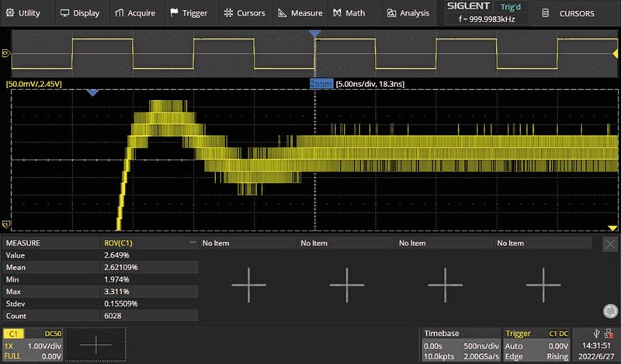Click the C1 channel ground marker in overview
The height and width of the screenshot is (364, 621).
click(6, 53)
